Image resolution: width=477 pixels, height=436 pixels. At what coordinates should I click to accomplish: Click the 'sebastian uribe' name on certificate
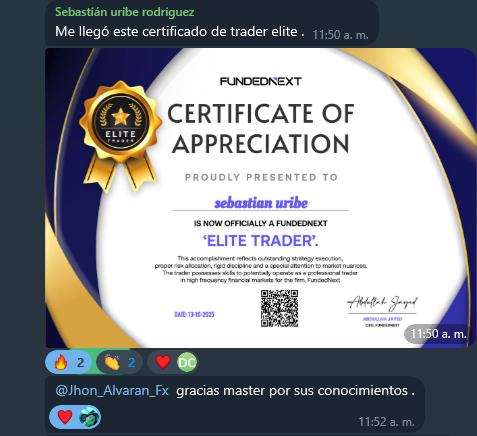[261, 203]
